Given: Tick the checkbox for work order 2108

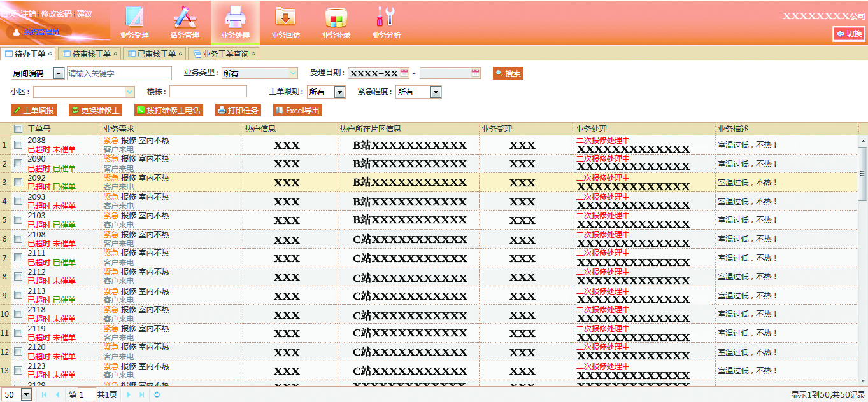Looking at the screenshot, I should point(18,239).
